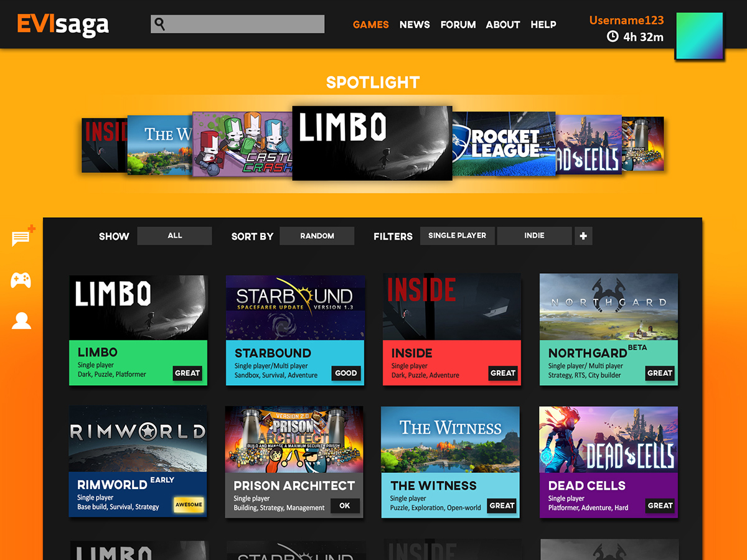Image resolution: width=747 pixels, height=560 pixels.
Task: Click the GREAT rating on the Northgard card
Action: pos(660,373)
